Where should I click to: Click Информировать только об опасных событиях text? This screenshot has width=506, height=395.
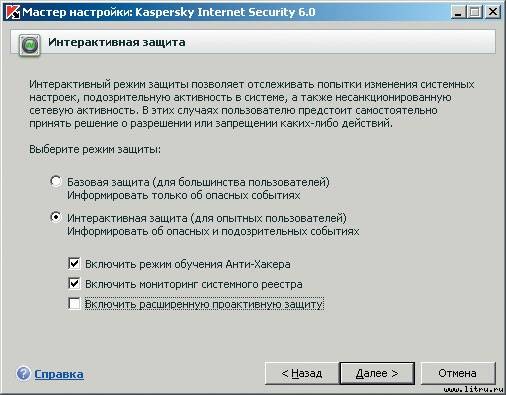184,195
